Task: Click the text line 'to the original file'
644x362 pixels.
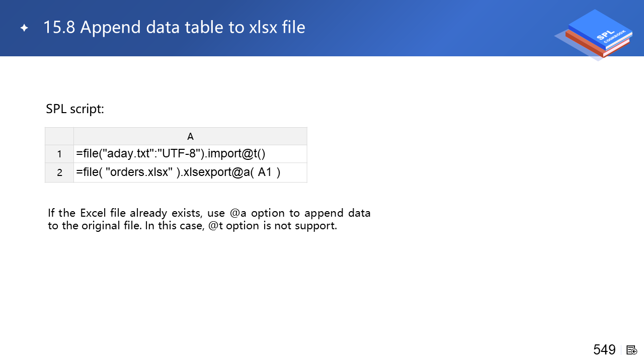Action: click(95, 226)
